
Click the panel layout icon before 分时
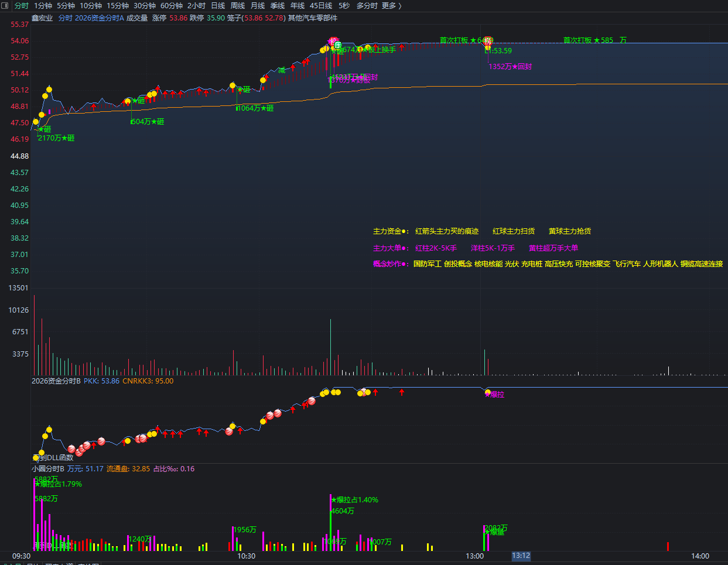pos(6,6)
